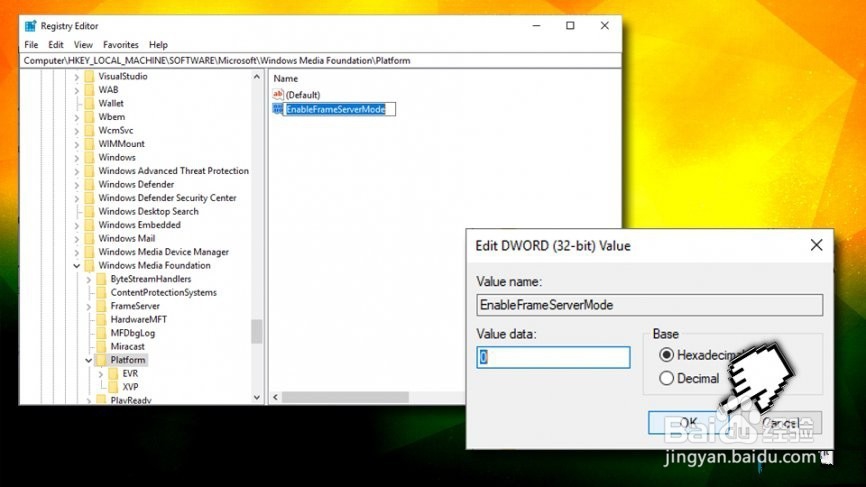Click the Platform folder icon
The height and width of the screenshot is (487, 866).
(102, 360)
